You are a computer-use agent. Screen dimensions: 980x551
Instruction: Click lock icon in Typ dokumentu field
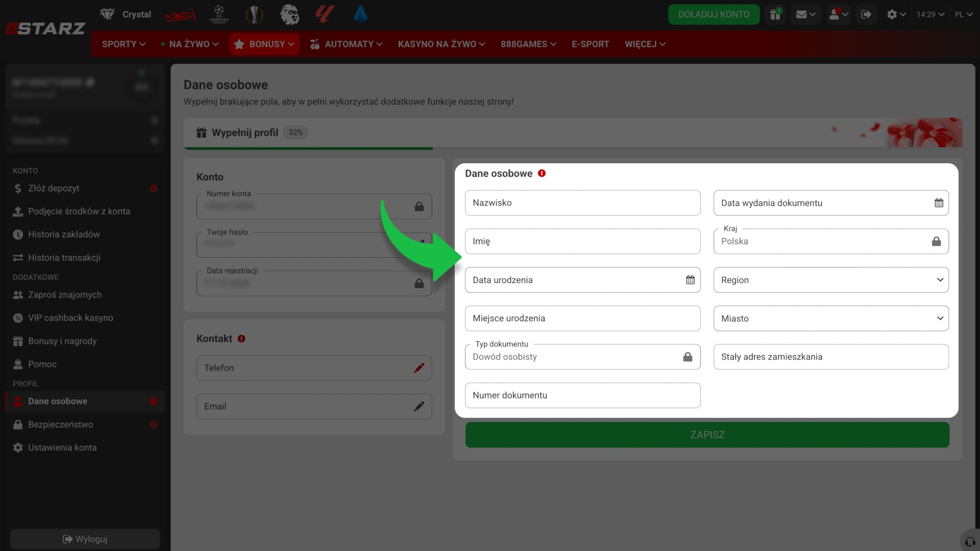click(x=688, y=357)
